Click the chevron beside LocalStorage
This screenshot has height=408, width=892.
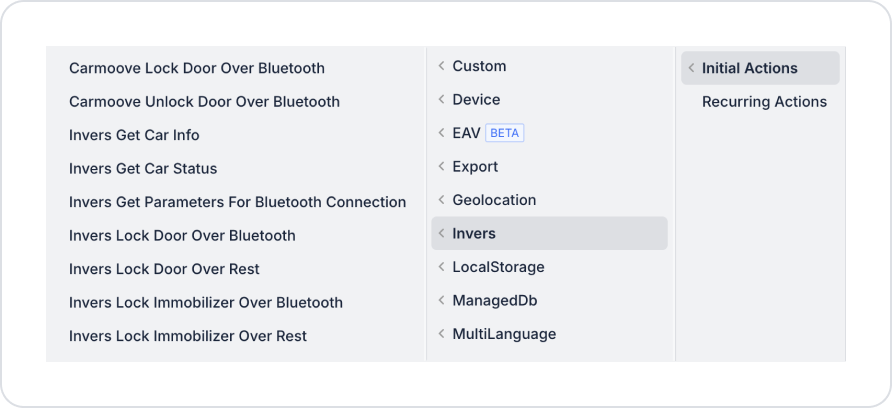pos(441,267)
